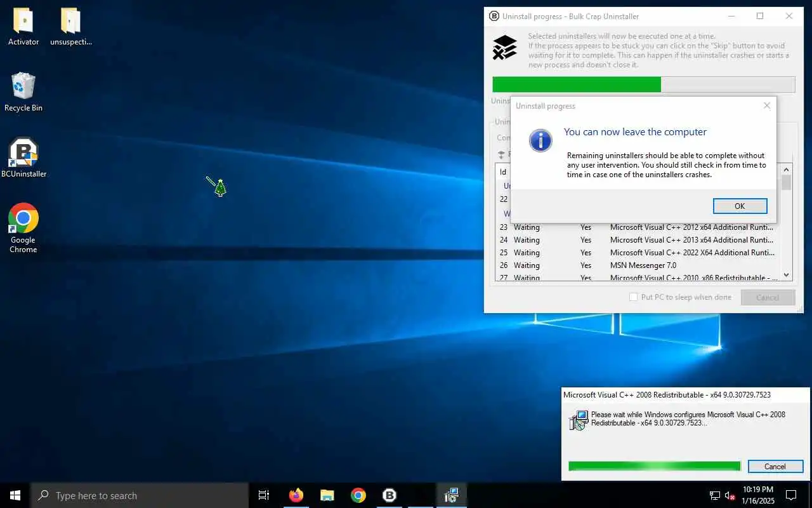The image size is (812, 508).
Task: Select row 23 Visual C++ 2012 x64
Action: pos(638,227)
